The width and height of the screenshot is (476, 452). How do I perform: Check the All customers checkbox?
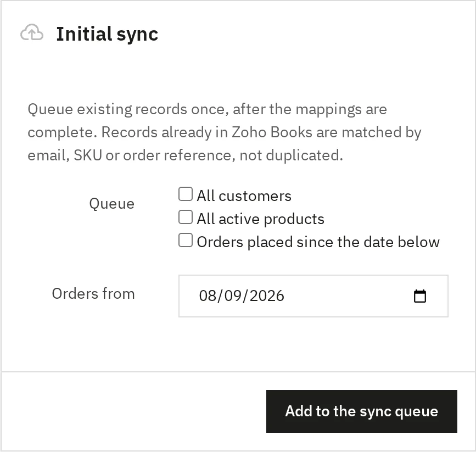tap(186, 194)
